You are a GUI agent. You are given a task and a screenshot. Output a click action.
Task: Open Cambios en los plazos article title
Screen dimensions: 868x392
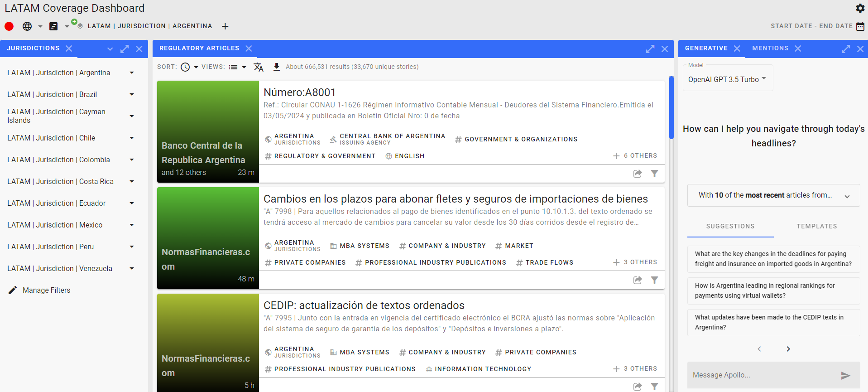(x=456, y=199)
